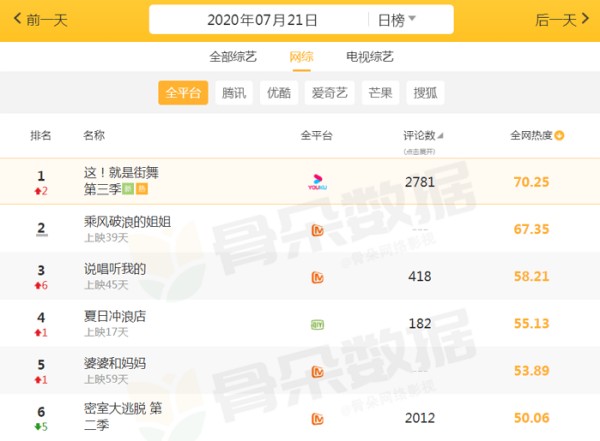Click Mango TV icon for 密室大逃脱

[x=318, y=419]
